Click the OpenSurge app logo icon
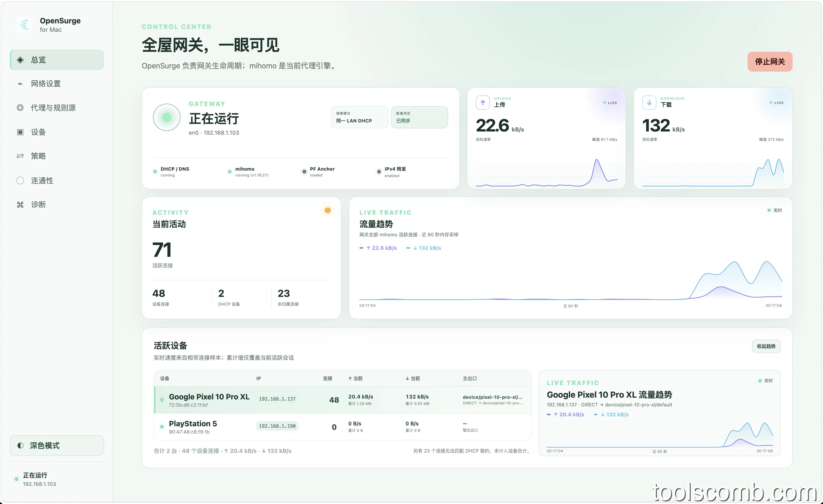Screen dimensions: 823x504 tap(24, 24)
